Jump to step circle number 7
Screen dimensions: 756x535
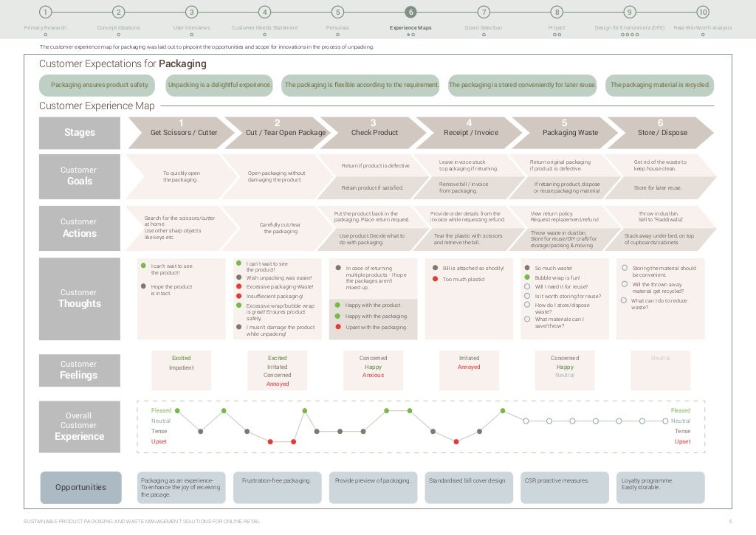[x=484, y=12]
